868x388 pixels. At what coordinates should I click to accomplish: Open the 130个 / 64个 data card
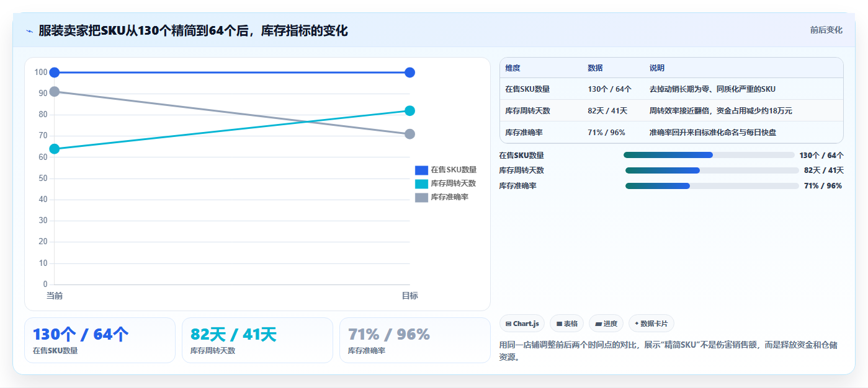tap(100, 340)
